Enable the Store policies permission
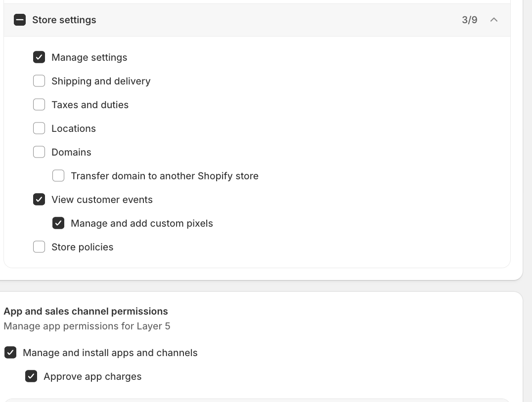 (x=39, y=246)
